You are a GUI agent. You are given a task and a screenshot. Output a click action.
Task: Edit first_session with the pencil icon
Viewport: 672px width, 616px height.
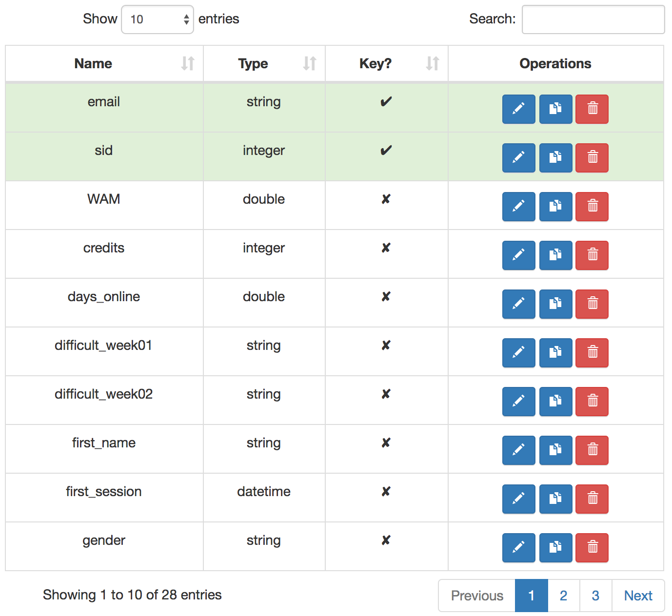click(519, 499)
